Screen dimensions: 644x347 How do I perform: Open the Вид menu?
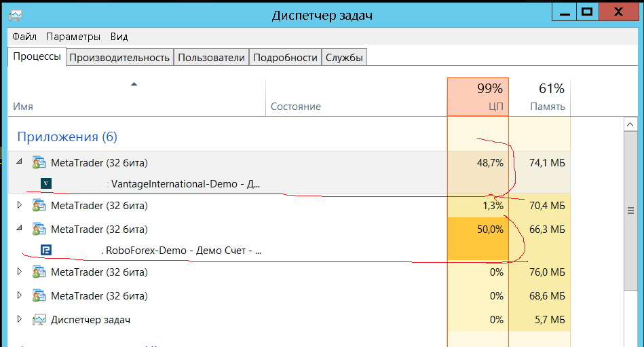pyautogui.click(x=119, y=37)
